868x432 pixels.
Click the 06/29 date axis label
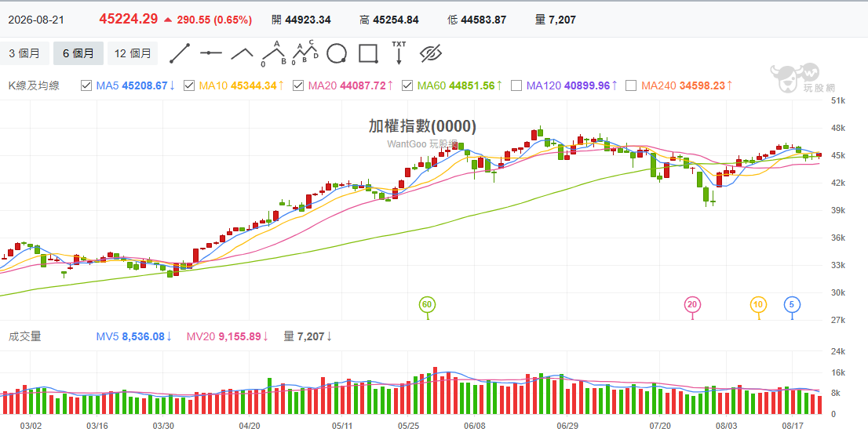click(567, 426)
